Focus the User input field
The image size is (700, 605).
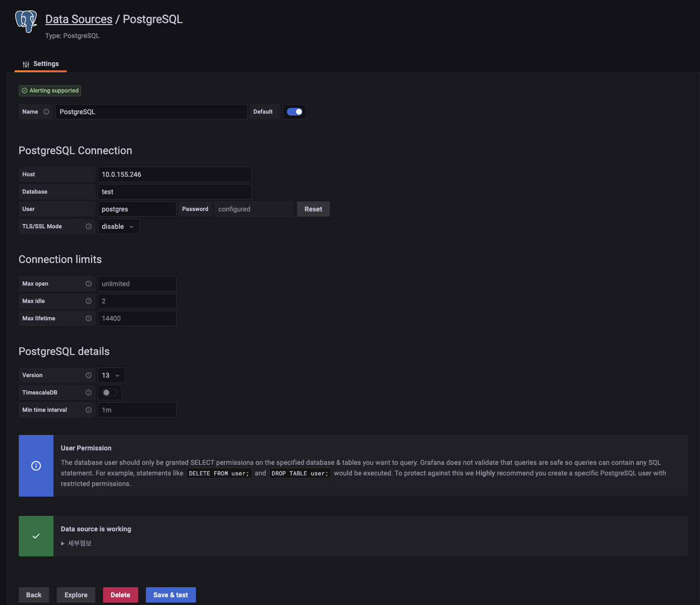tap(137, 209)
